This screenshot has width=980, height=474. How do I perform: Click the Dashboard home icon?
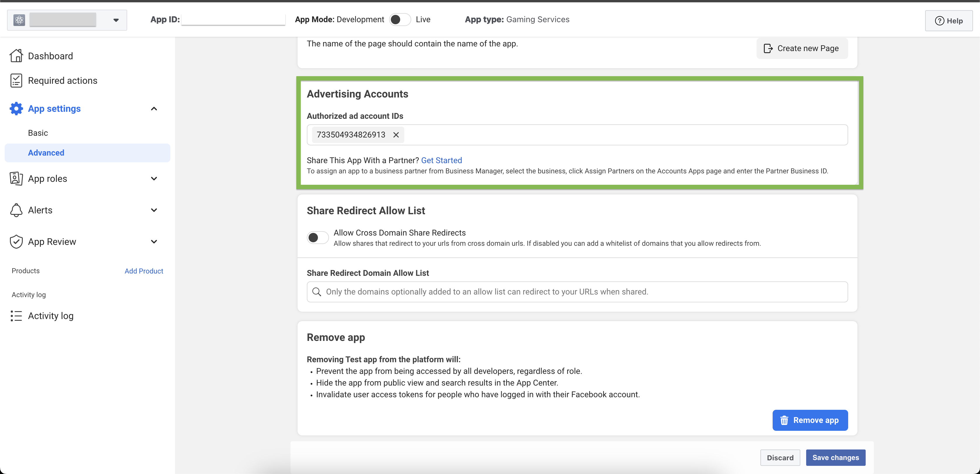(x=16, y=55)
